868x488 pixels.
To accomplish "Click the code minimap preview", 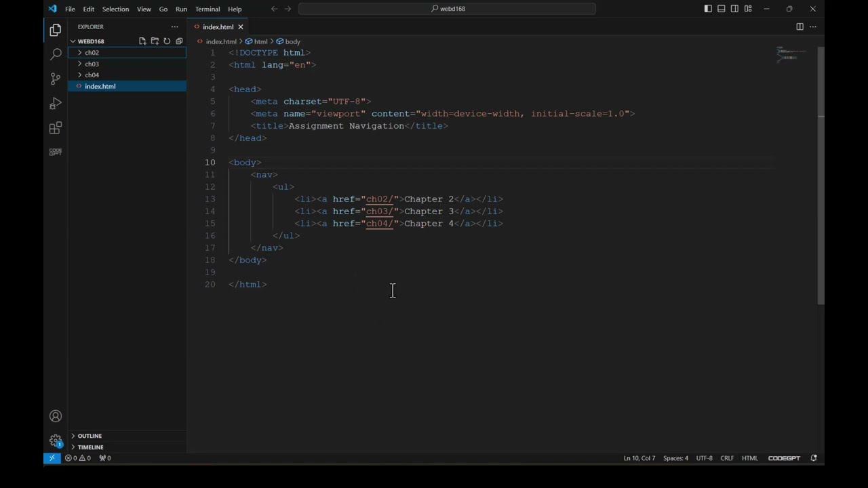I will click(x=791, y=54).
